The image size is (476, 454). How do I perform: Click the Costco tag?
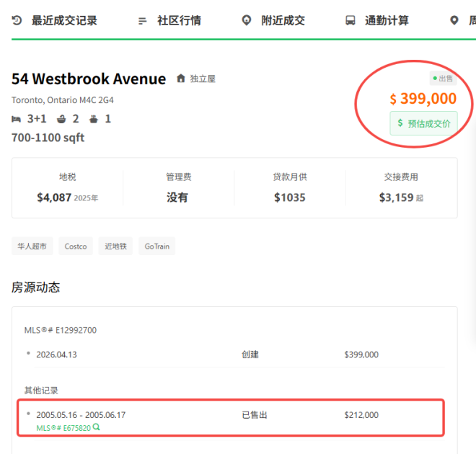(x=76, y=246)
